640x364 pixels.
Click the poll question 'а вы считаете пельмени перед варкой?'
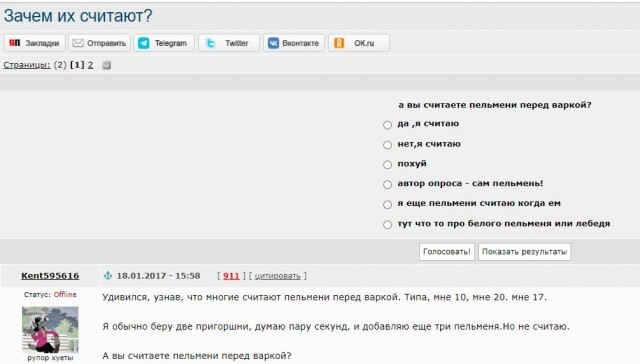[x=495, y=105]
